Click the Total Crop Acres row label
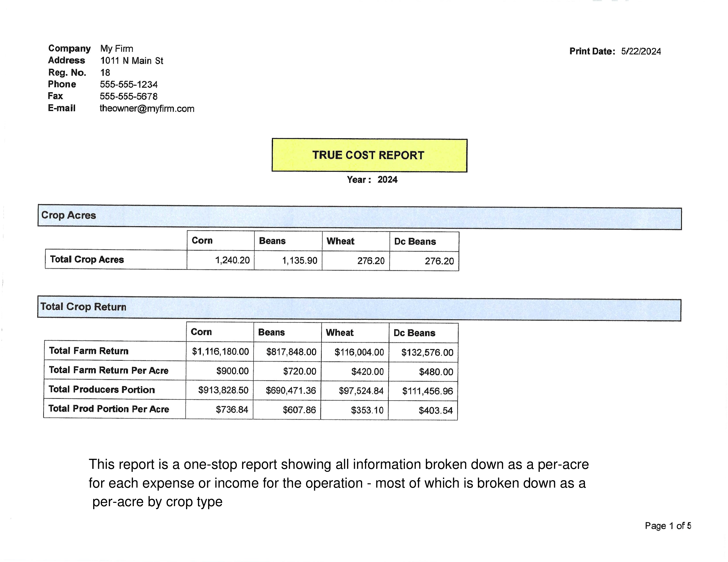Viewport: 728px width, 562px height. (x=87, y=260)
